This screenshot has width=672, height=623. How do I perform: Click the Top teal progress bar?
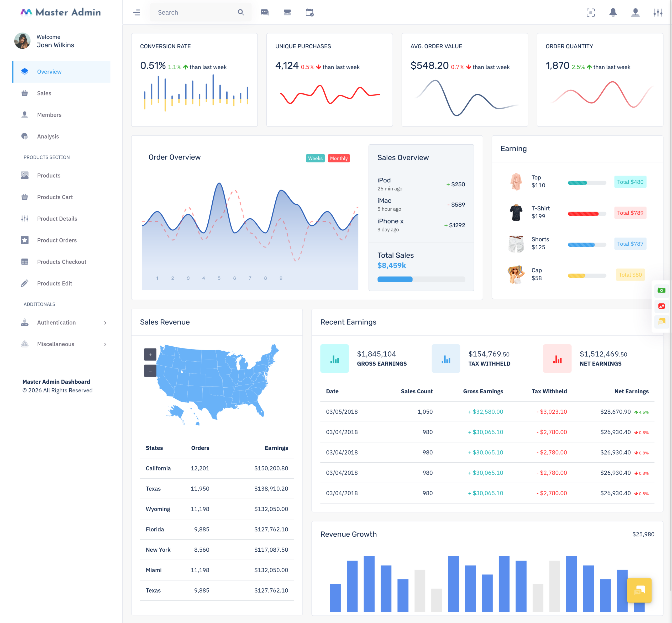coord(587,183)
